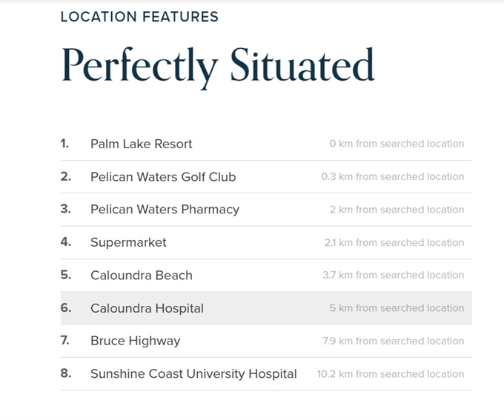Click the 3.7 km distance label
Screen dimensions: 504x420
(393, 275)
